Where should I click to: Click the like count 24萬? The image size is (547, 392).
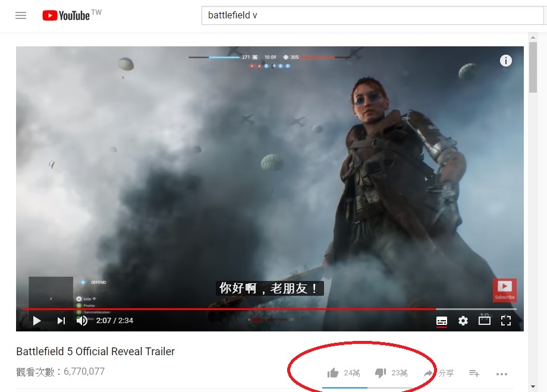pos(351,373)
